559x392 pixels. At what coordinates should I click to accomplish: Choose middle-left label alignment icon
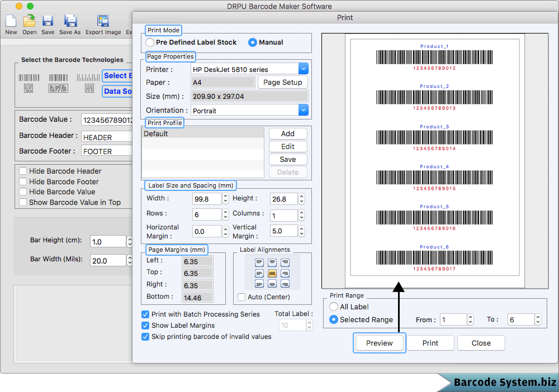point(259,274)
